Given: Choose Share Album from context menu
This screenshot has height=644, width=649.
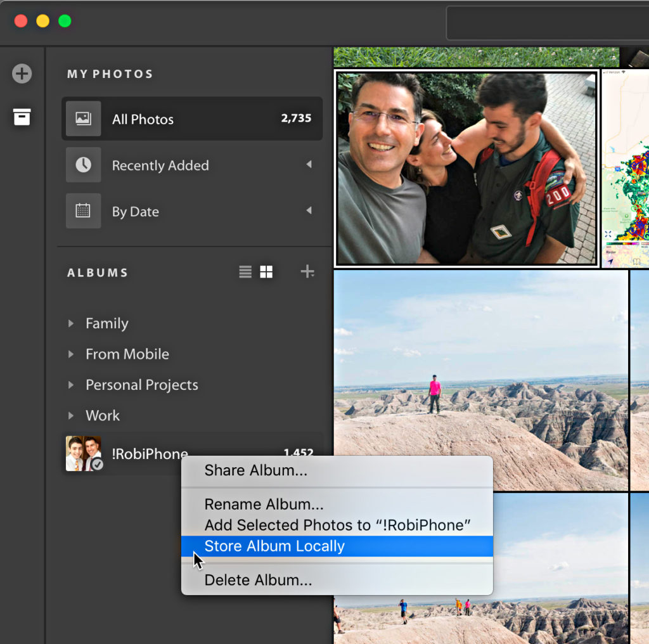Looking at the screenshot, I should pyautogui.click(x=255, y=470).
